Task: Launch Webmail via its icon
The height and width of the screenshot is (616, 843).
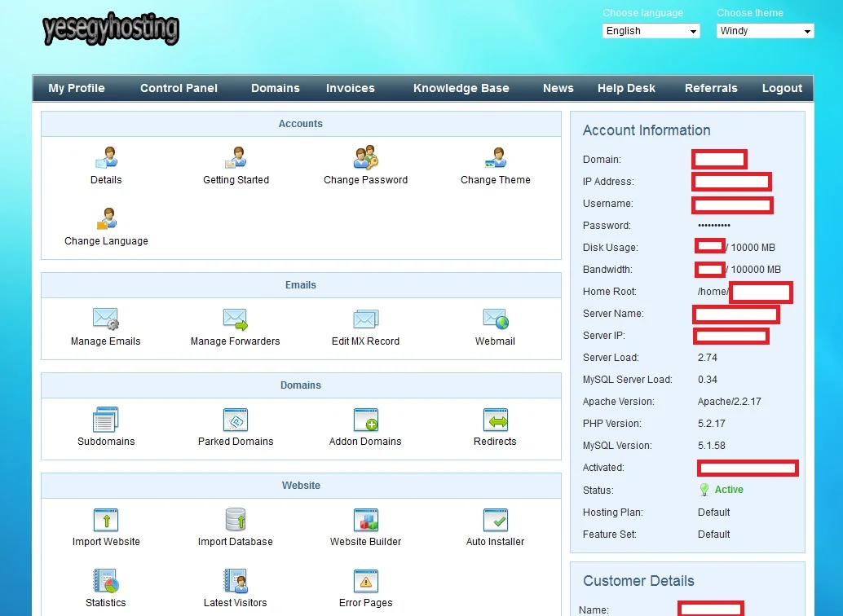Action: [x=495, y=319]
